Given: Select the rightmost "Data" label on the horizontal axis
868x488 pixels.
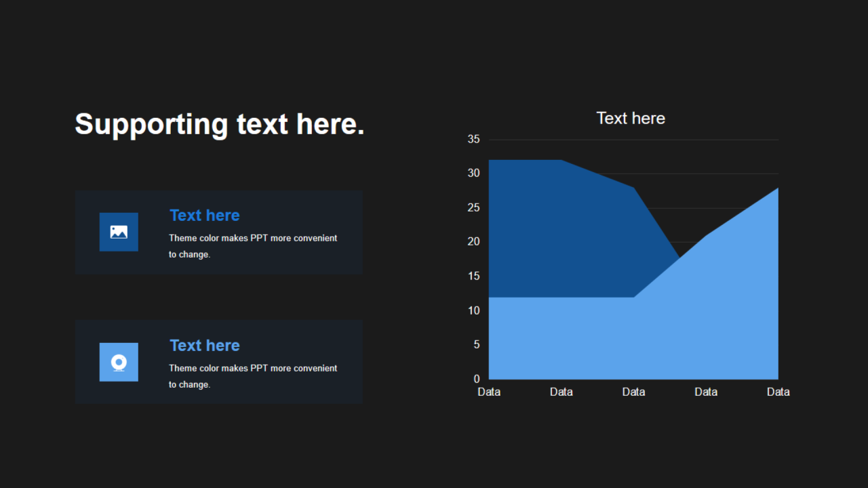Looking at the screenshot, I should pos(778,392).
